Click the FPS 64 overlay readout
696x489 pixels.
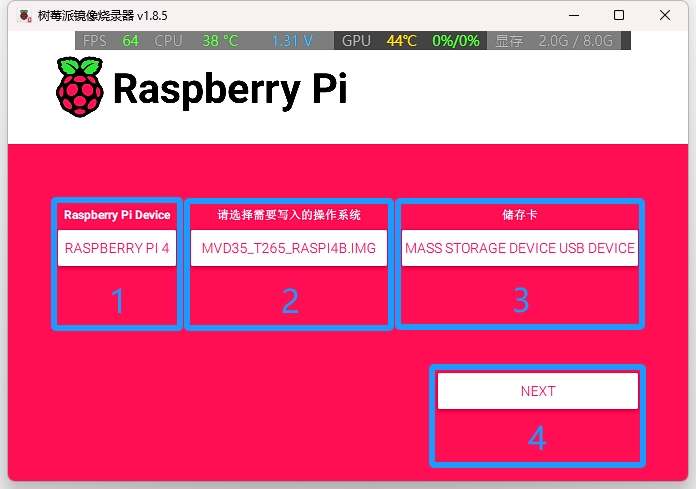click(111, 41)
